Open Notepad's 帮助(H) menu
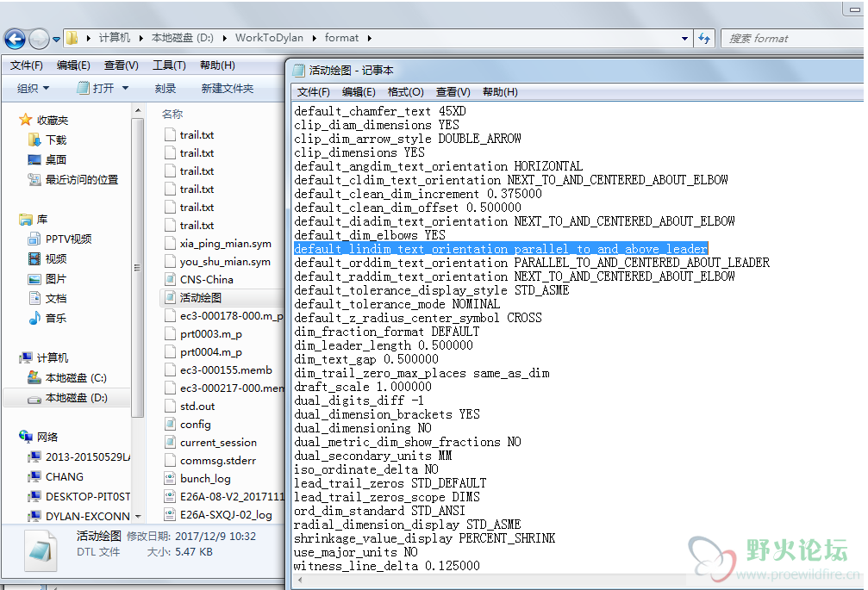Screen dimensions: 868x590 coord(500,92)
